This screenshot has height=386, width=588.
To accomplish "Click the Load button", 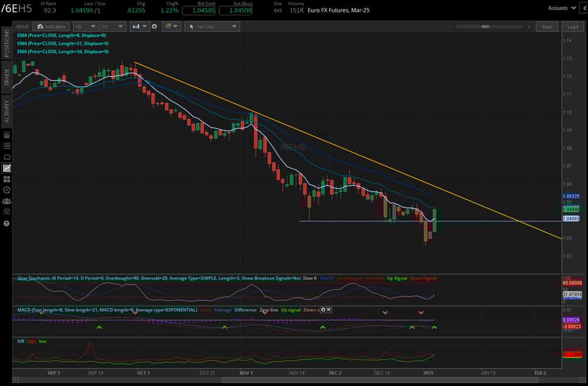I will click(x=574, y=26).
